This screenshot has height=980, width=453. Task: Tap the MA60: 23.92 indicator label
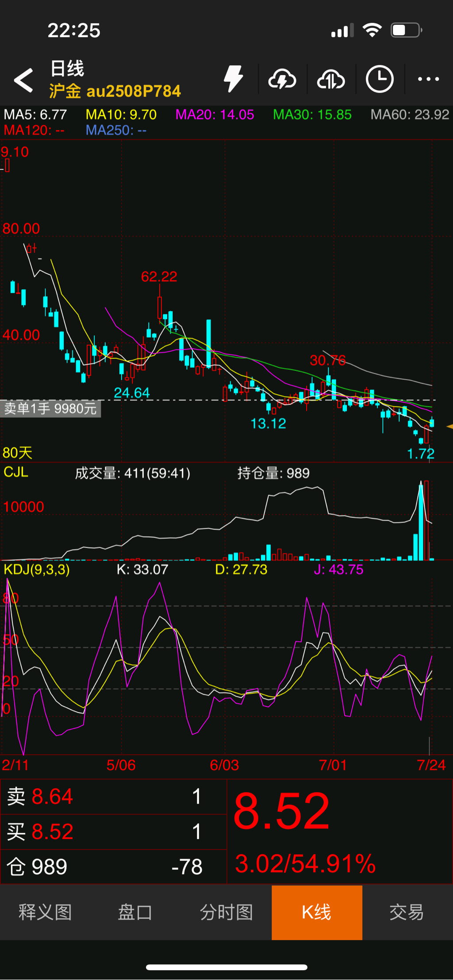tap(410, 114)
